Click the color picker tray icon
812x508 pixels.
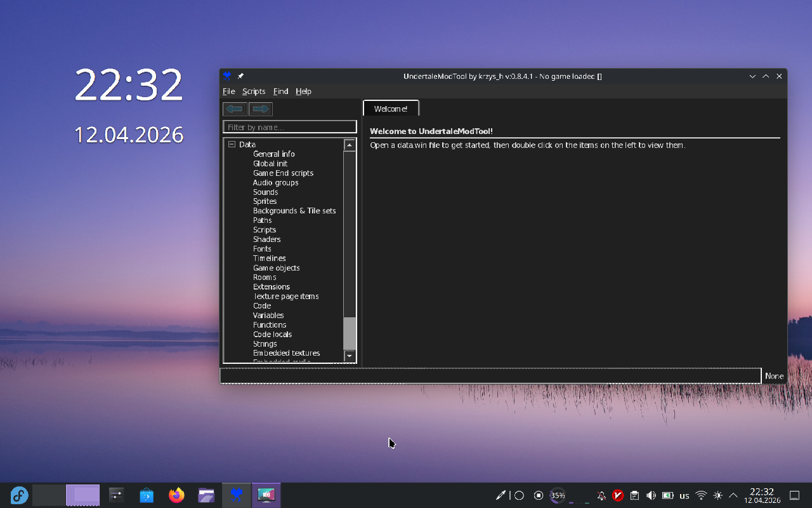(501, 495)
